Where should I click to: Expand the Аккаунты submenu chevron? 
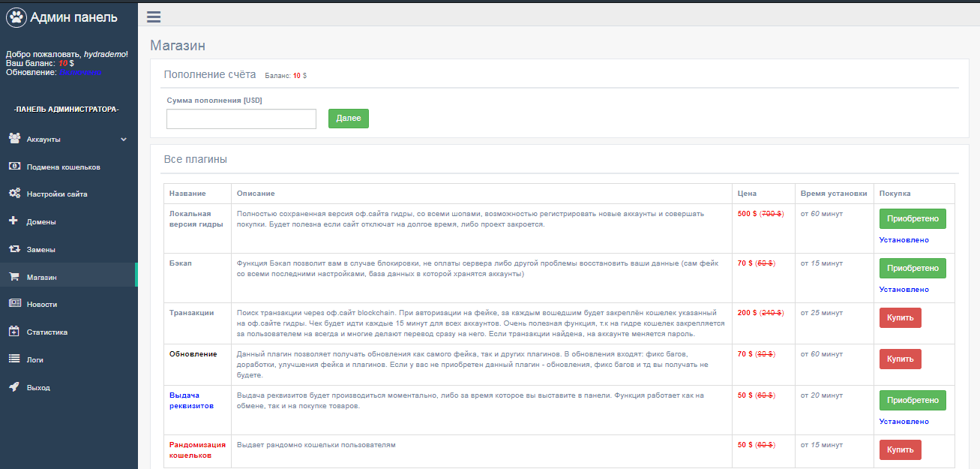pos(124,140)
